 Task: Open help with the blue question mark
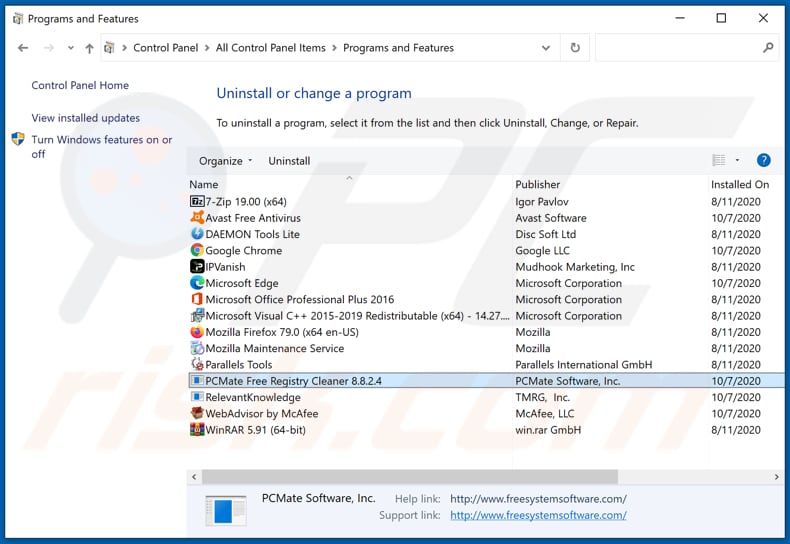tap(763, 160)
